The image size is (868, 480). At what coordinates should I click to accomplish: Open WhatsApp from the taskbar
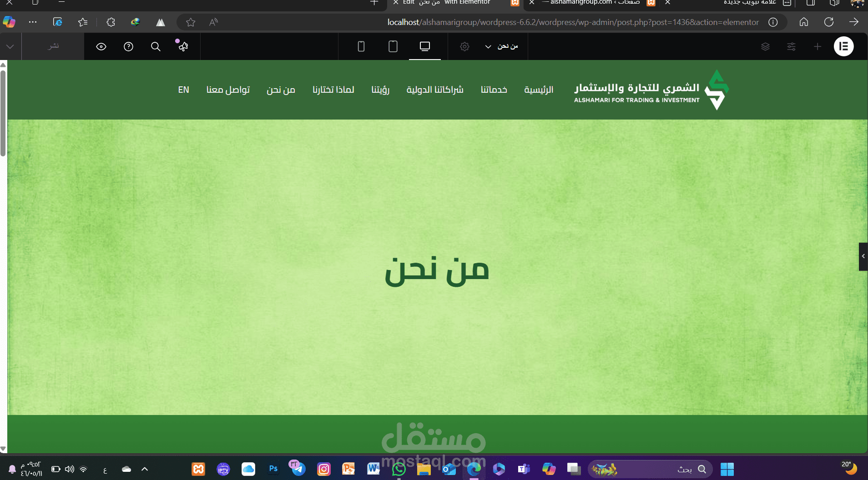coord(398,469)
